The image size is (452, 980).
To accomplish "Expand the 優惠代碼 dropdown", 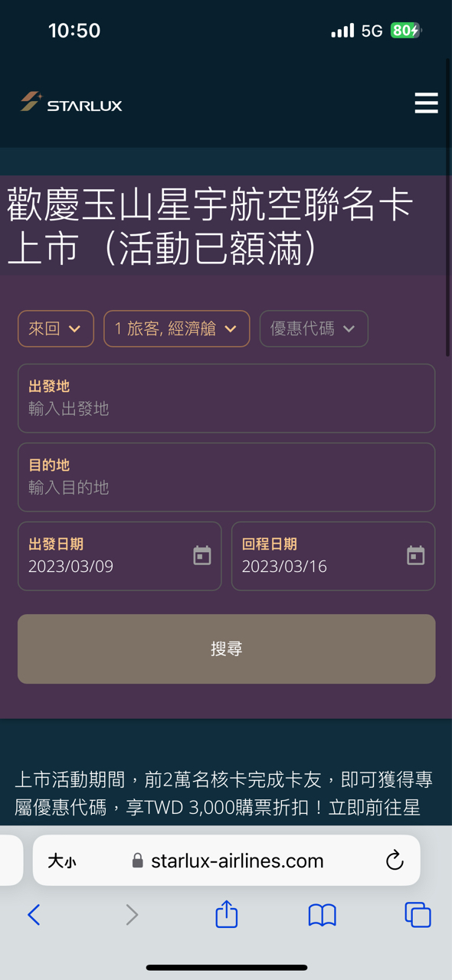I will click(x=314, y=328).
